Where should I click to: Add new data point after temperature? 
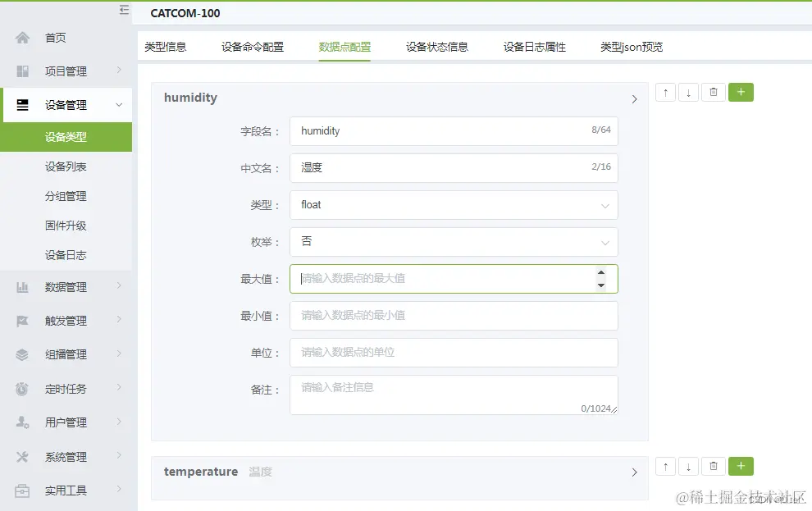pos(741,466)
